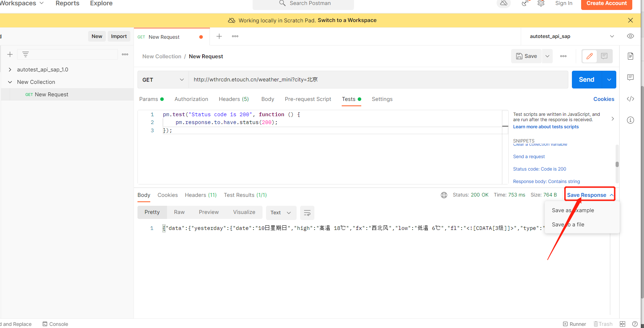Click the Create Account button
Image resolution: width=644 pixels, height=328 pixels.
(x=607, y=4)
